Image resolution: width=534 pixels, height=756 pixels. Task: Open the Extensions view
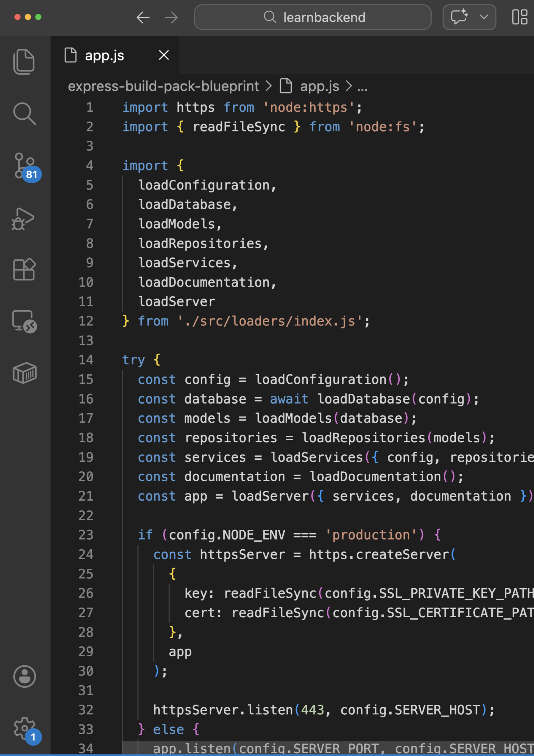point(24,269)
